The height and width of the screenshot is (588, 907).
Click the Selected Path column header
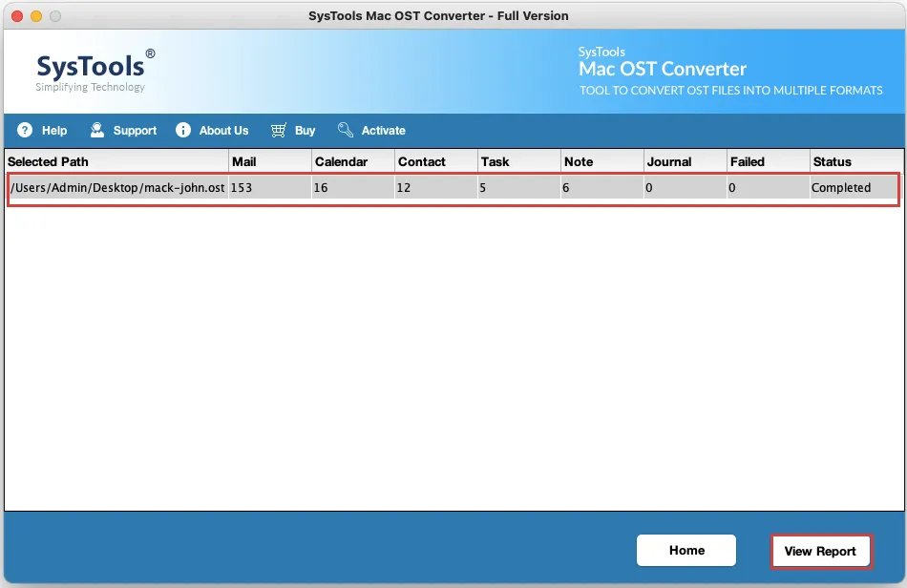click(116, 162)
